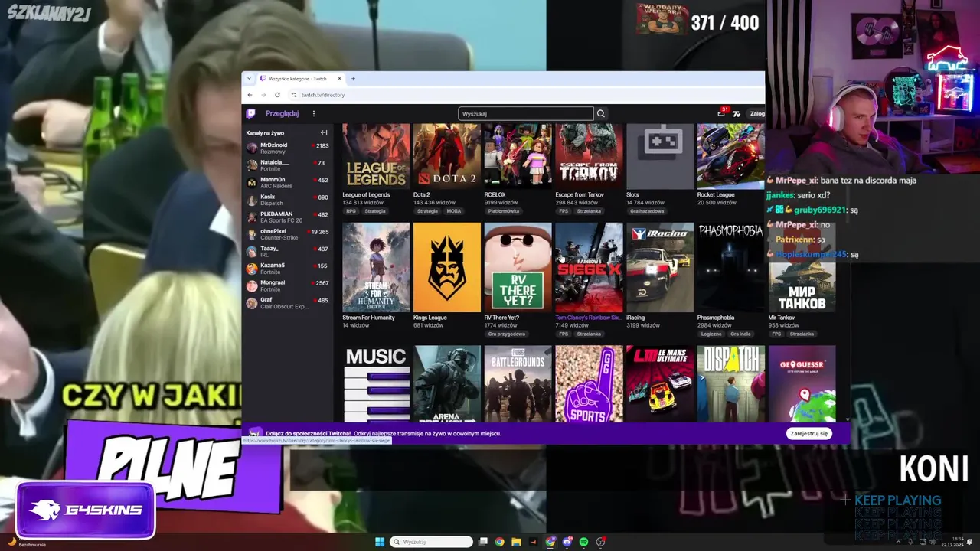The width and height of the screenshot is (980, 551).
Task: Open the Przeglądaj browse menu item
Action: click(282, 113)
